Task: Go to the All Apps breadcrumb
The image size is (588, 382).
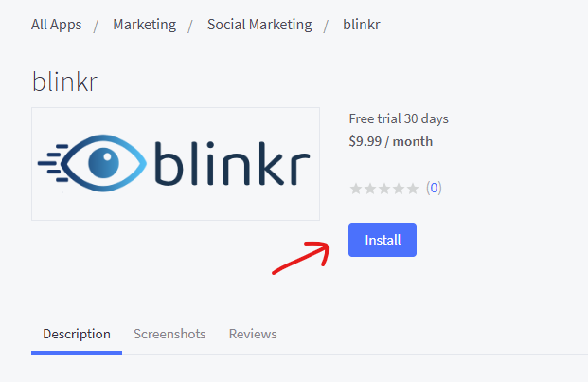Action: pyautogui.click(x=56, y=25)
